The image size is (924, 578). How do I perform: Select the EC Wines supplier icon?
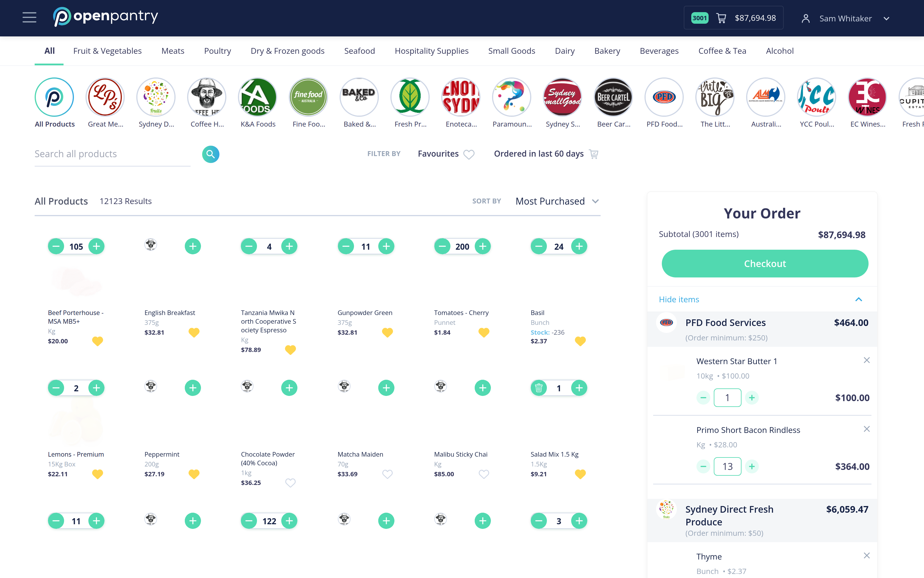coord(867,97)
